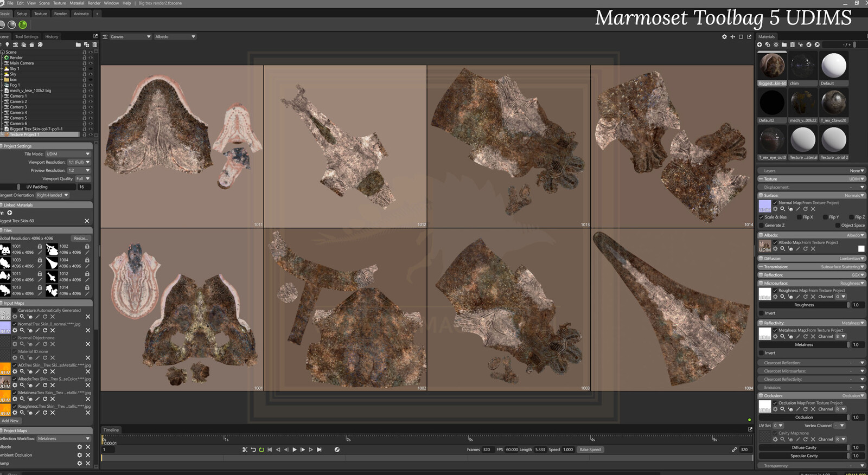
Task: Enable Object Space checkbox
Action: coord(837,226)
